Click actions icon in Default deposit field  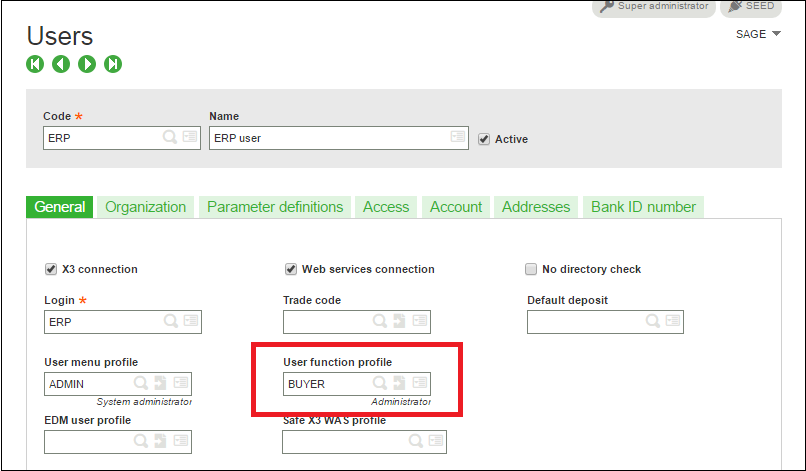click(673, 320)
